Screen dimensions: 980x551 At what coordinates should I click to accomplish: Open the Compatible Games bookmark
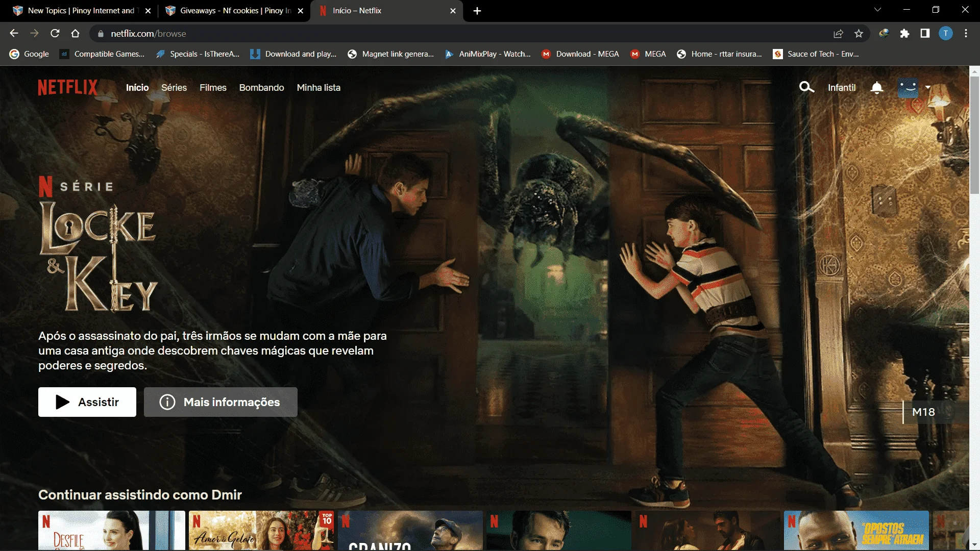pyautogui.click(x=102, y=54)
